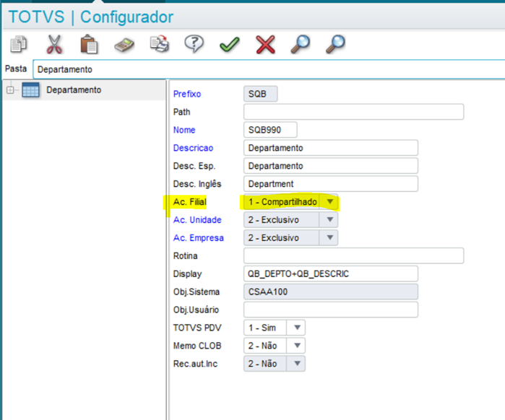Viewport: 505px width, 420px height.
Task: Click the empty Path input field
Action: point(353,112)
